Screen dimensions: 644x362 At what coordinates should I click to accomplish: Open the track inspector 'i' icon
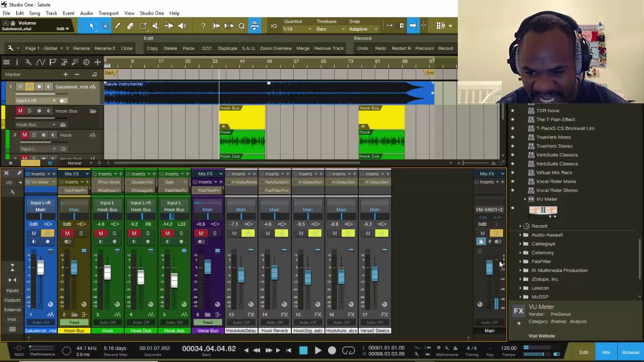coord(17,62)
